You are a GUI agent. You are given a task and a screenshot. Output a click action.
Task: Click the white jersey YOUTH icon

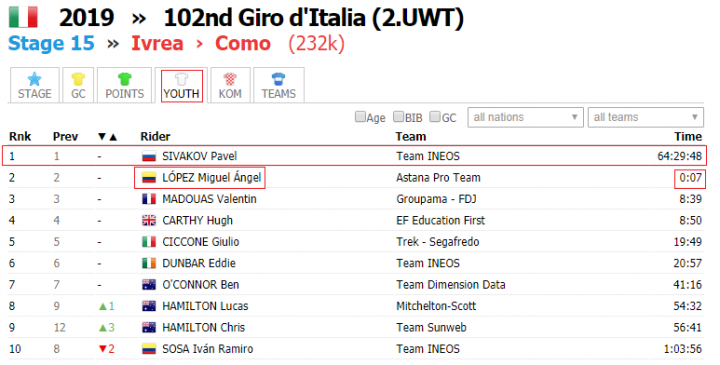181,79
